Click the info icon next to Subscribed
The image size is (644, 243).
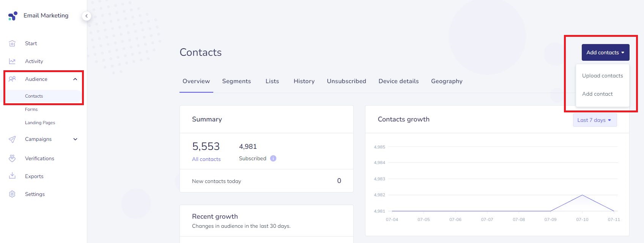[273, 158]
